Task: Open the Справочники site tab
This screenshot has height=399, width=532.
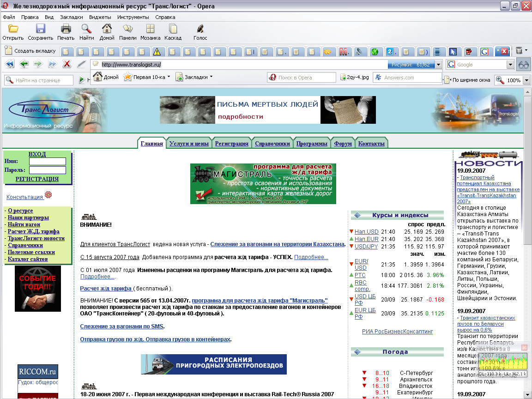Action: (x=272, y=144)
